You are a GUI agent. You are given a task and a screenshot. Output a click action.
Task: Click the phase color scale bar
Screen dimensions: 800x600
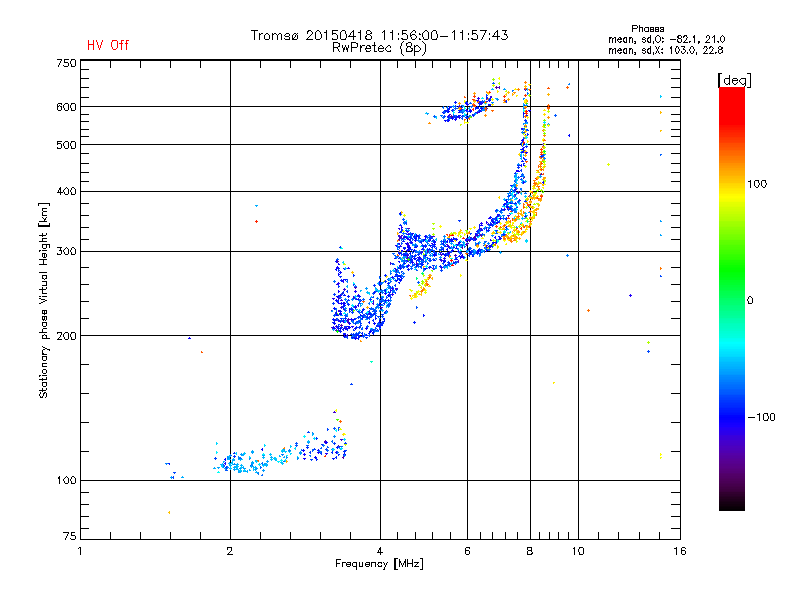[x=732, y=299]
